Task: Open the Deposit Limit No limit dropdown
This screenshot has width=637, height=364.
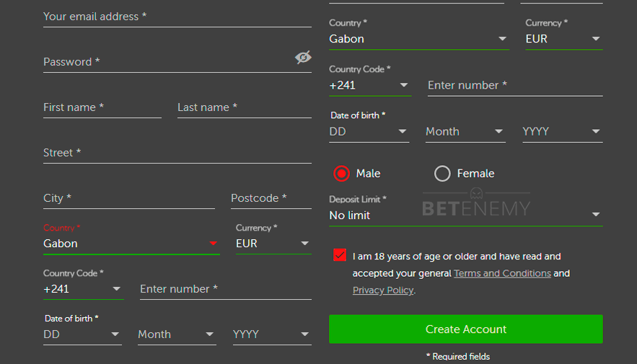Action: tap(465, 215)
